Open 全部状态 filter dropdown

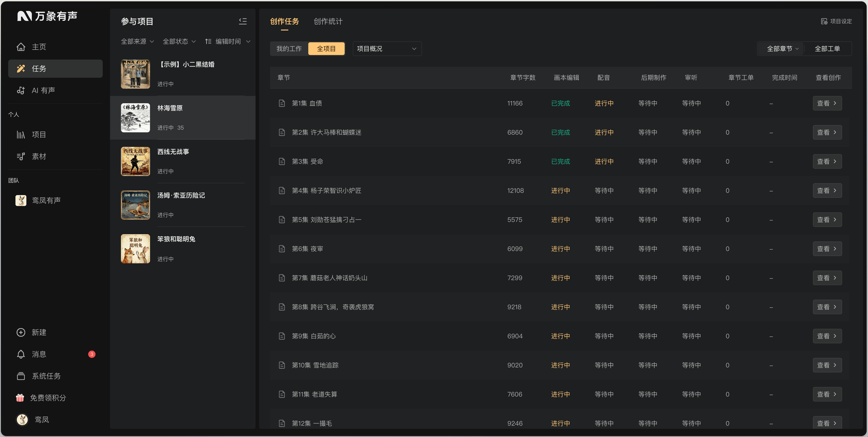pos(179,41)
